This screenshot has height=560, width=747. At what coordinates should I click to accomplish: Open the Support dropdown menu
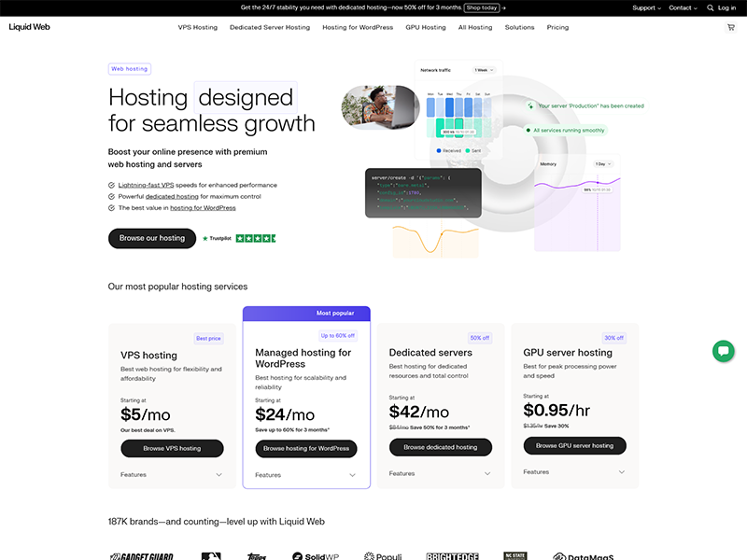(646, 7)
